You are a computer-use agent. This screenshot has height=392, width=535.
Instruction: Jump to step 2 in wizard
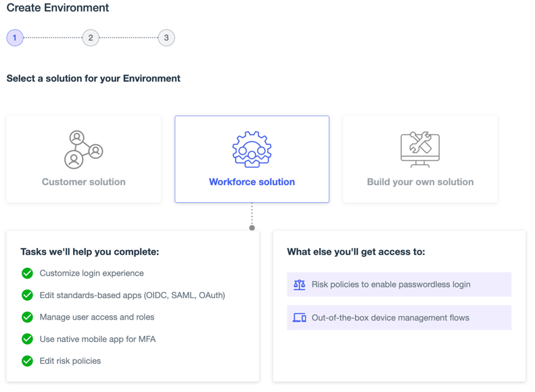(91, 38)
